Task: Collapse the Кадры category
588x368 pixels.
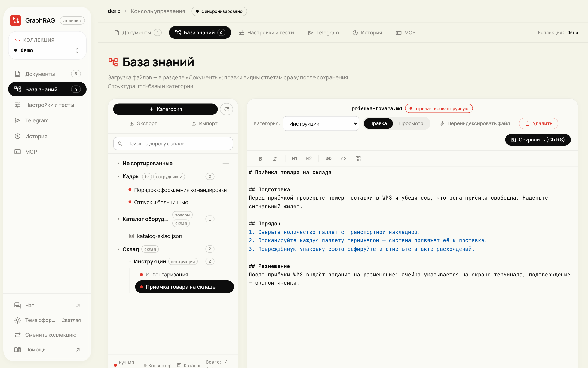Action: click(118, 177)
